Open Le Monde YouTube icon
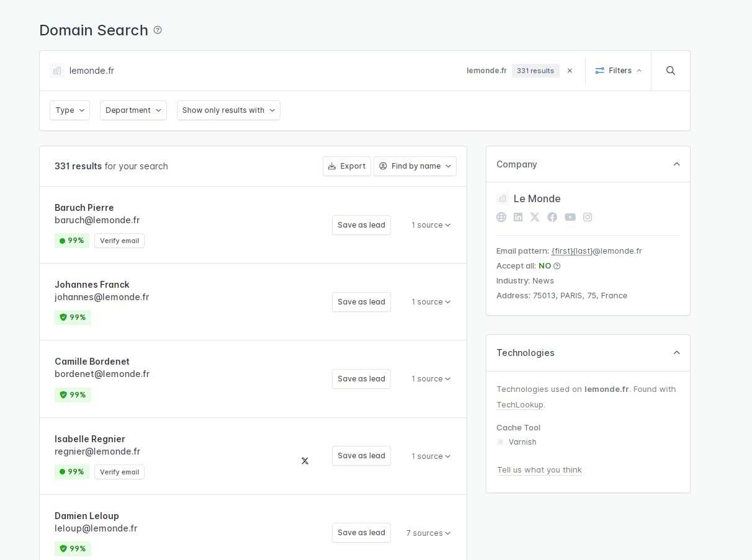This screenshot has width=752, height=560. pyautogui.click(x=570, y=217)
